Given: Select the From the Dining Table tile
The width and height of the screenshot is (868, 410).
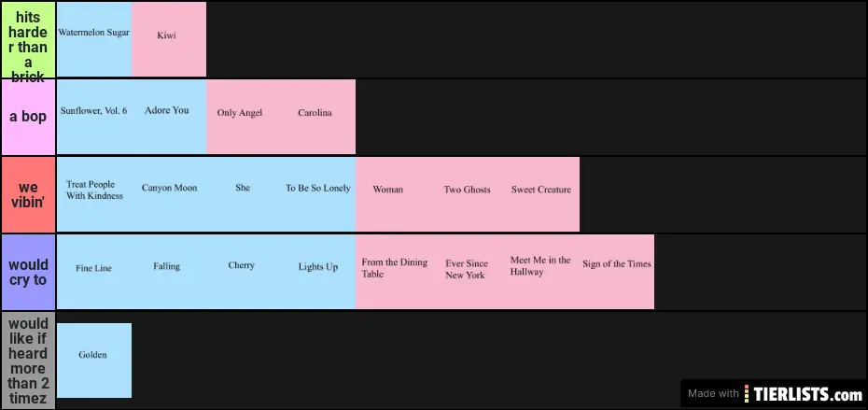Looking at the screenshot, I should coord(393,271).
